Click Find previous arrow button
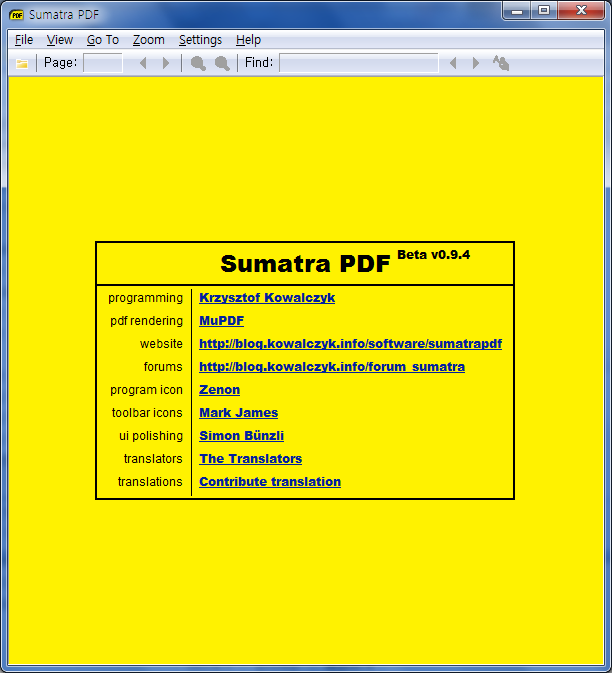Viewport: 612px width, 673px height. tap(453, 63)
